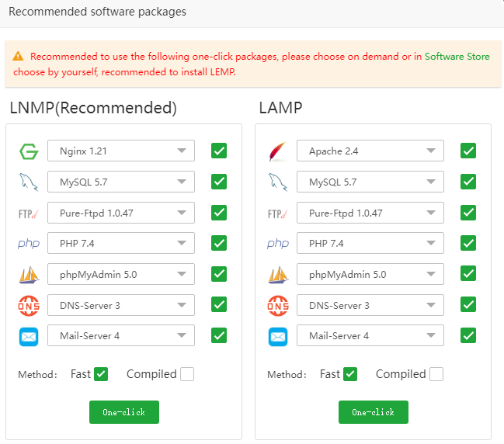
Task: Click the php logo in LNMP
Action: pyautogui.click(x=29, y=244)
